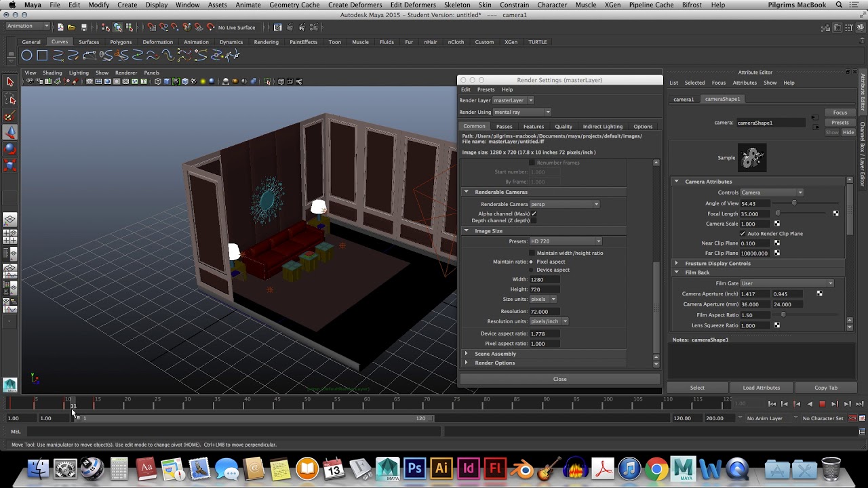Open Renderable Camera persp dropdown

click(x=564, y=204)
